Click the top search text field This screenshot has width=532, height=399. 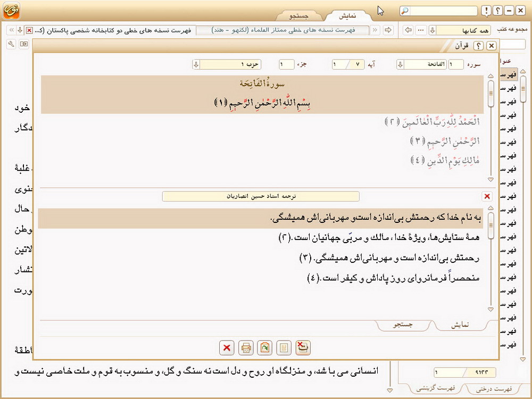[x=443, y=11]
